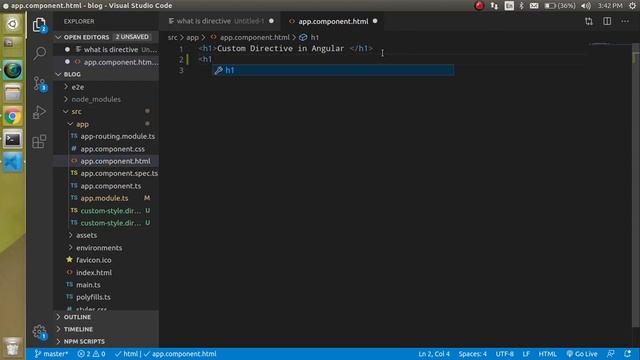
Task: Open the system power gear menu
Action: coord(632,6)
